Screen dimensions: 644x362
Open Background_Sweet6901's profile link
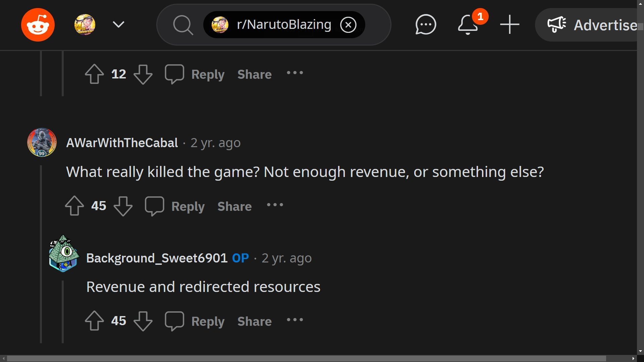(x=157, y=258)
